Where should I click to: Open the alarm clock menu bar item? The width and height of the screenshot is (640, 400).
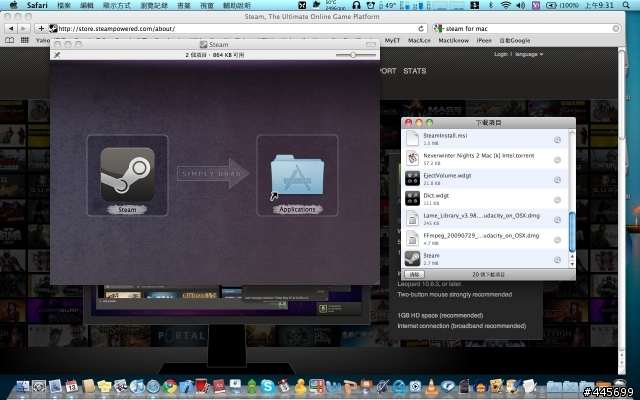[x=371, y=5]
